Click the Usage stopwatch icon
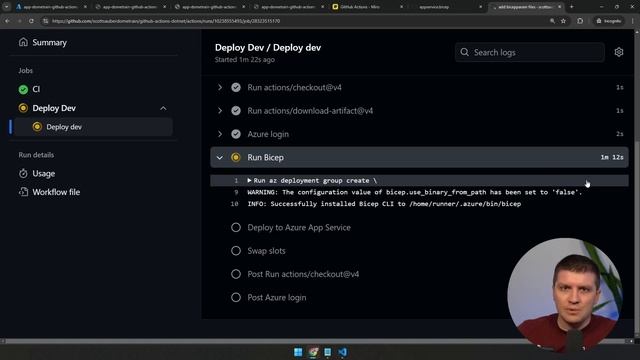Screen dimensions: 640x360 (23, 173)
